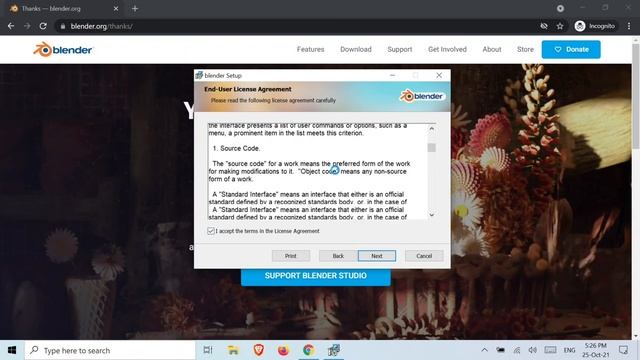Open the network status tray icon

click(x=517, y=350)
